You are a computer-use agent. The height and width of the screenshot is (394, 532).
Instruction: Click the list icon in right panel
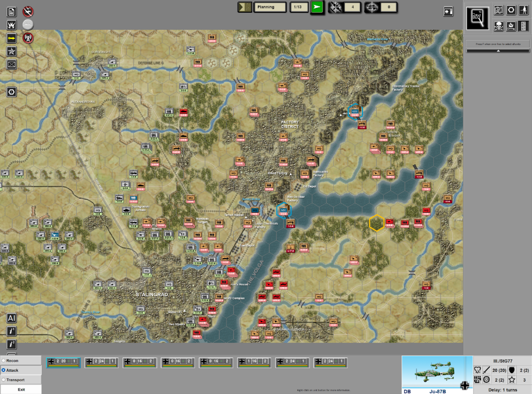pos(523,26)
